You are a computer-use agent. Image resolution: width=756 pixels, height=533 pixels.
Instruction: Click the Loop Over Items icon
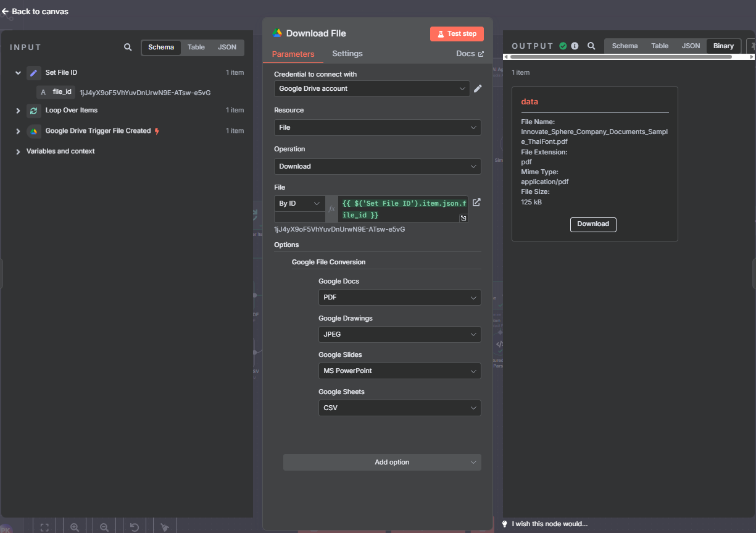33,111
